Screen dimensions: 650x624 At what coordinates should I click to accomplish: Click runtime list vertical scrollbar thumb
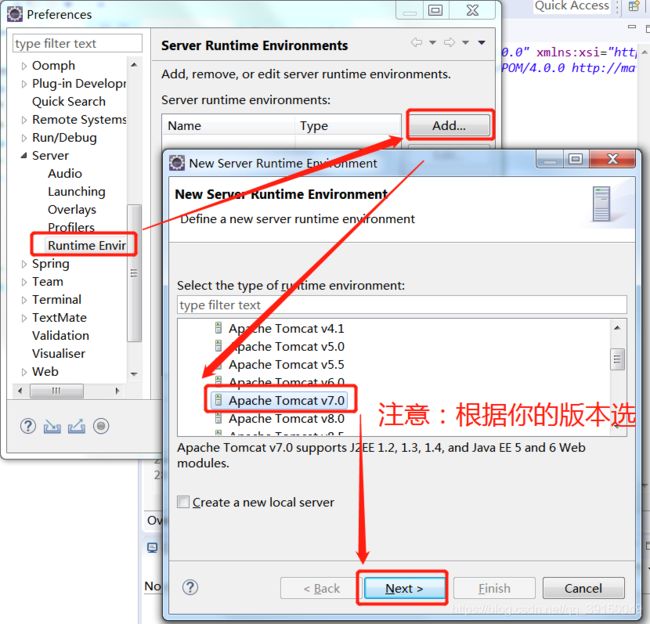[x=617, y=359]
